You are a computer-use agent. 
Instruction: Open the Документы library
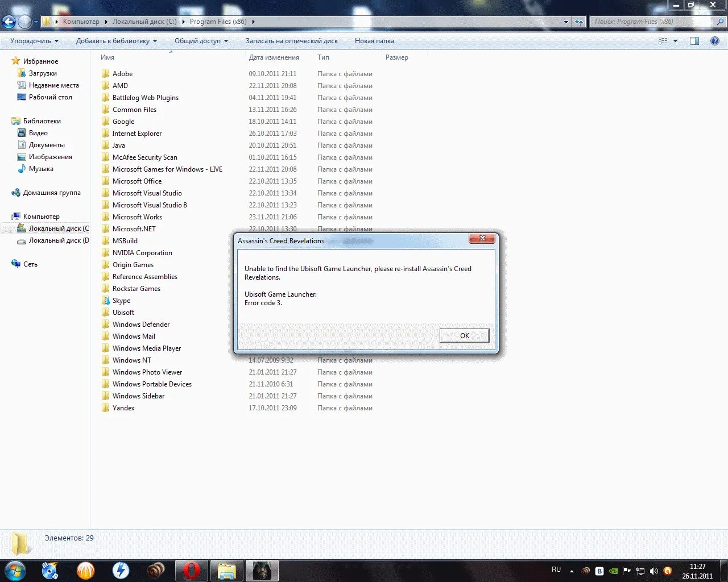(47, 145)
